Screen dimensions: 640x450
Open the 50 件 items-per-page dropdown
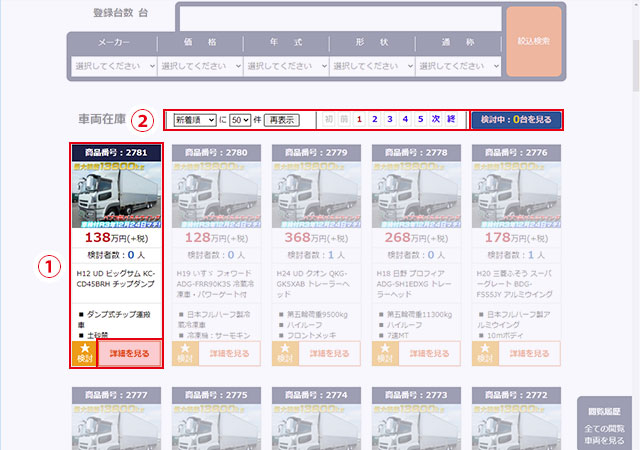point(240,120)
